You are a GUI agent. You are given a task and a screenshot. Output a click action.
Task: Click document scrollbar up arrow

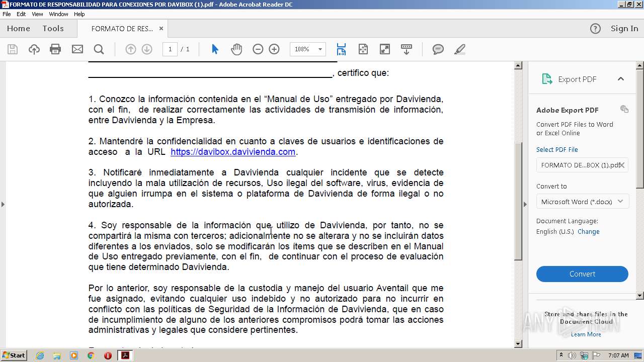(x=518, y=66)
